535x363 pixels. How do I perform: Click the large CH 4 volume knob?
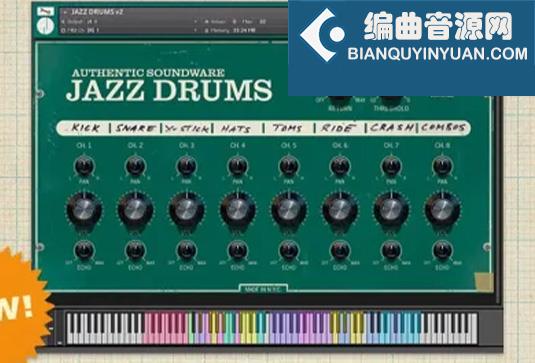click(x=237, y=209)
